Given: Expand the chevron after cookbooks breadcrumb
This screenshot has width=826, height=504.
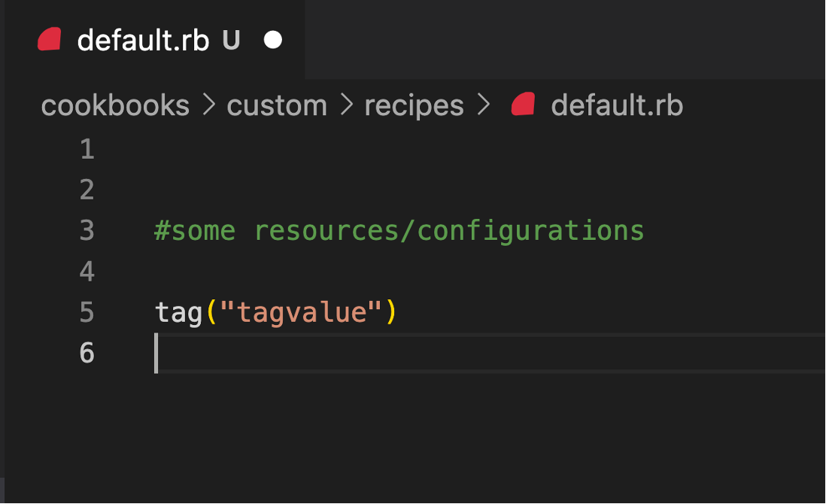Looking at the screenshot, I should (205, 105).
